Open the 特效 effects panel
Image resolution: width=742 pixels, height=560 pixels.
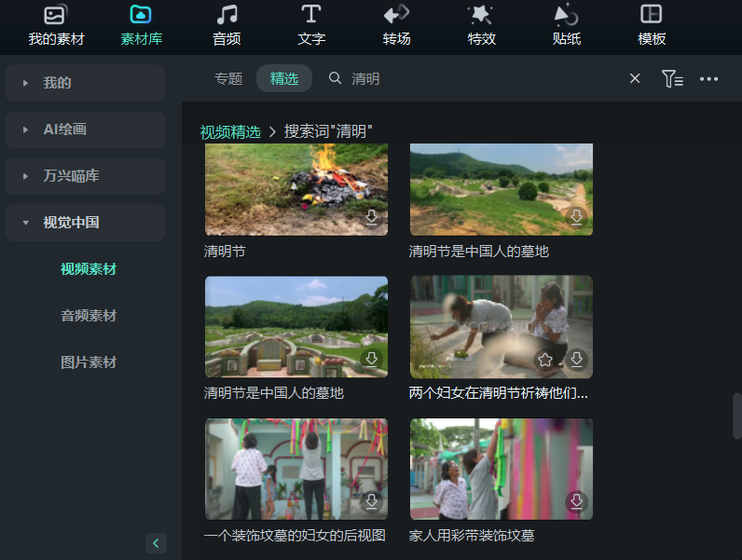click(x=481, y=25)
